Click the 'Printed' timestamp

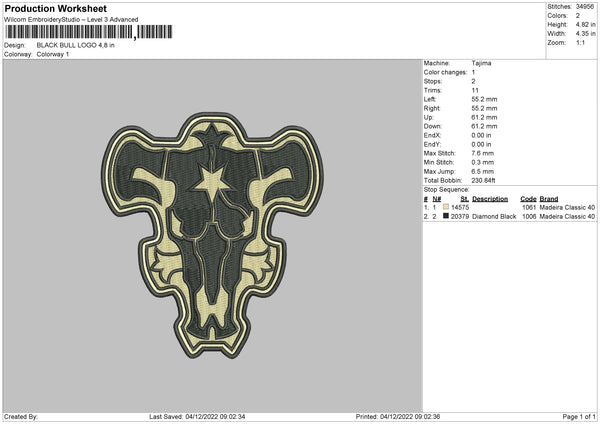pyautogui.click(x=398, y=416)
